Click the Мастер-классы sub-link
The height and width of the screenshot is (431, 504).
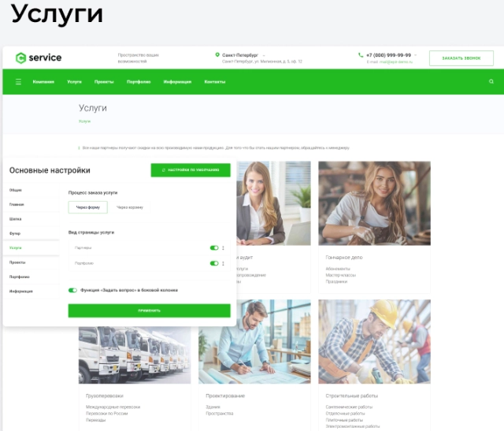pyautogui.click(x=340, y=275)
